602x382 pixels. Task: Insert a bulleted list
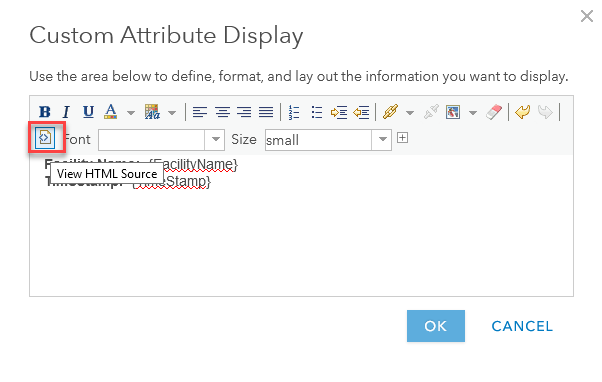pos(316,112)
